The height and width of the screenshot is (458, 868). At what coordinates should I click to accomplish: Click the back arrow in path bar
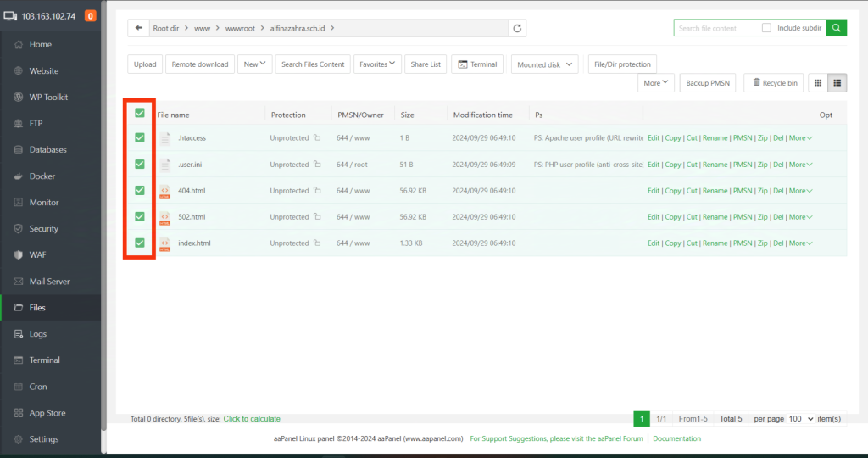click(139, 28)
